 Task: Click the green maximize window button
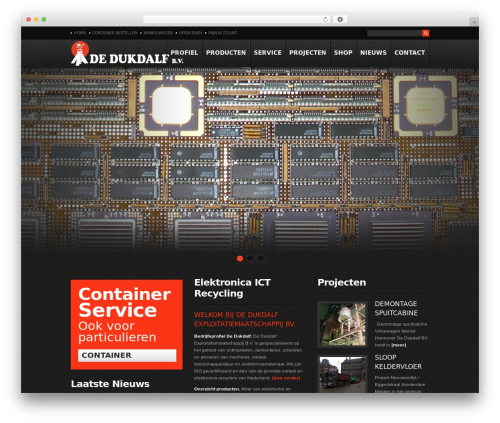[44, 19]
